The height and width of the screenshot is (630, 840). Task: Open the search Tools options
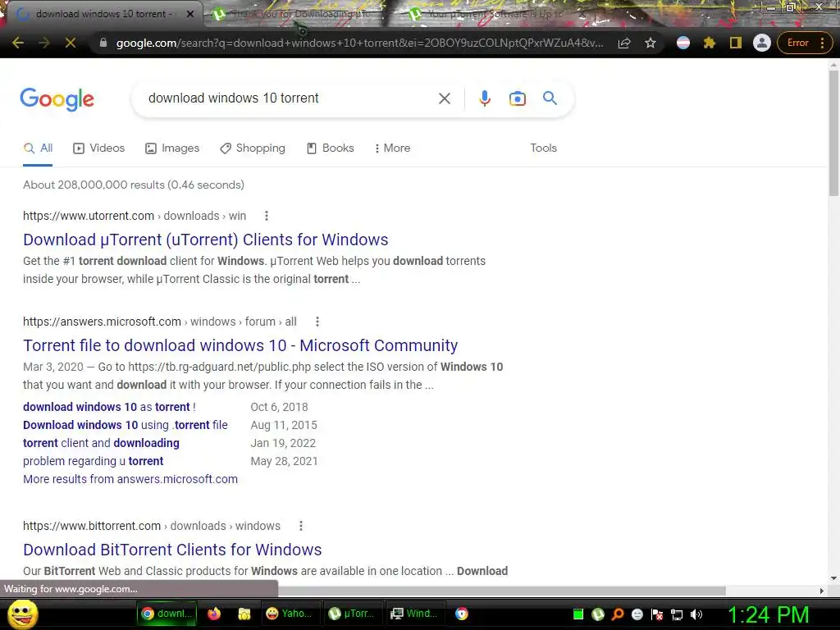click(x=543, y=148)
